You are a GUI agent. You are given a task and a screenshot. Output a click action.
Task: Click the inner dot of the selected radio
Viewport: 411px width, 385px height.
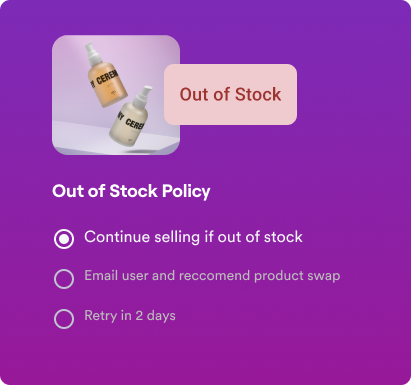point(64,239)
